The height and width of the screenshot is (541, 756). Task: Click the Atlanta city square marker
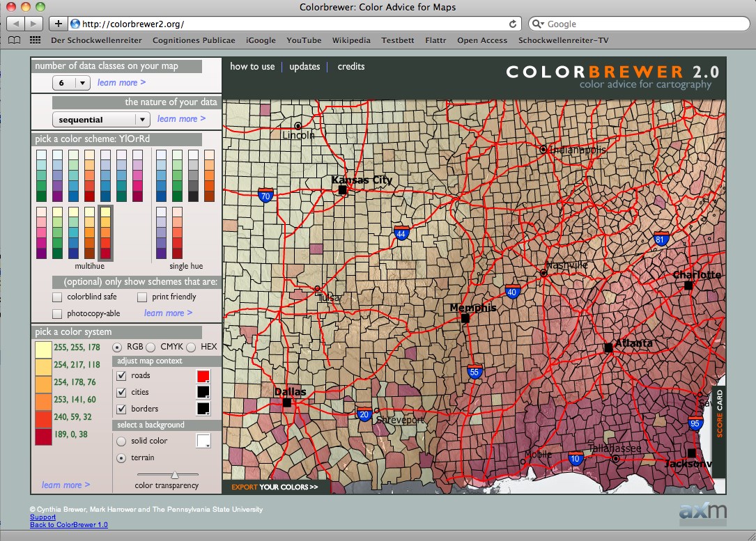pyautogui.click(x=608, y=347)
